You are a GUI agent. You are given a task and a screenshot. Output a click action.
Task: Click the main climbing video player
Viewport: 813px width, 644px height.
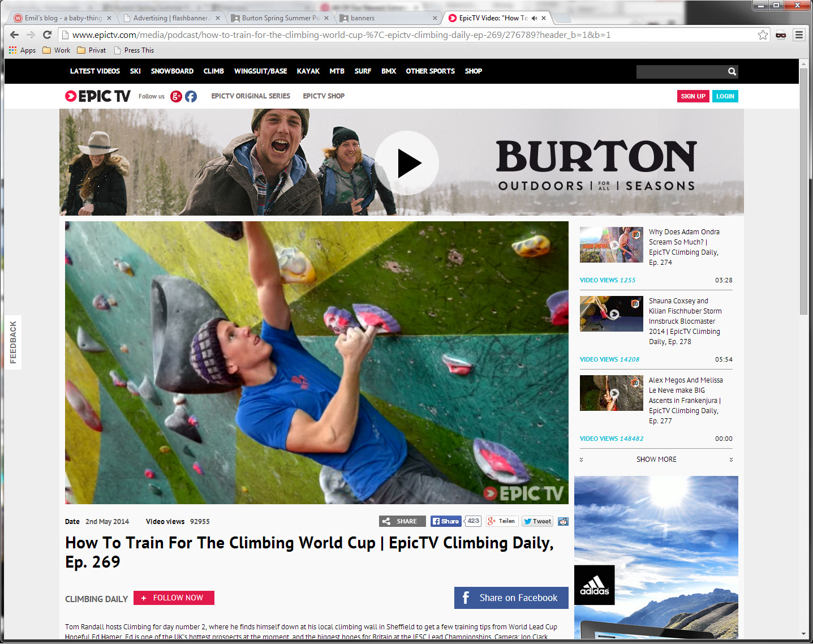pos(317,363)
